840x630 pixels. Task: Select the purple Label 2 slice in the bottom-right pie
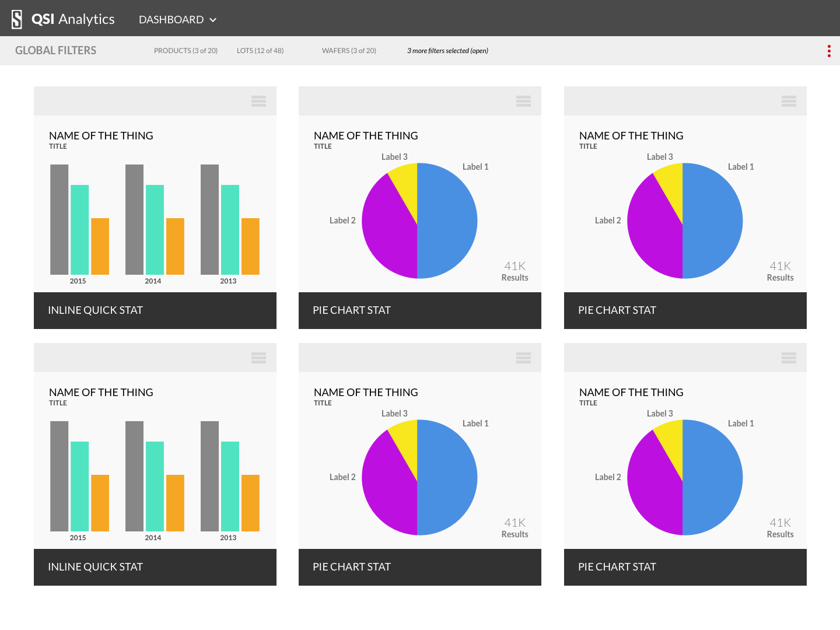653,490
